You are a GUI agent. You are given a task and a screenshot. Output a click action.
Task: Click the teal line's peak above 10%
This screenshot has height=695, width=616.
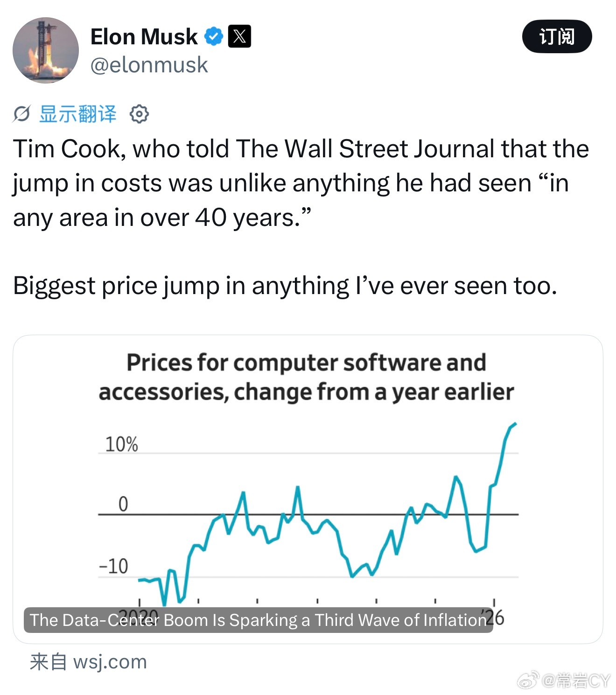[x=514, y=424]
